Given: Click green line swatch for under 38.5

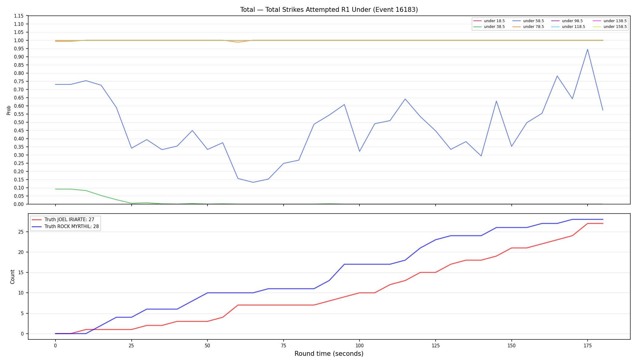Looking at the screenshot, I should pyautogui.click(x=477, y=27).
